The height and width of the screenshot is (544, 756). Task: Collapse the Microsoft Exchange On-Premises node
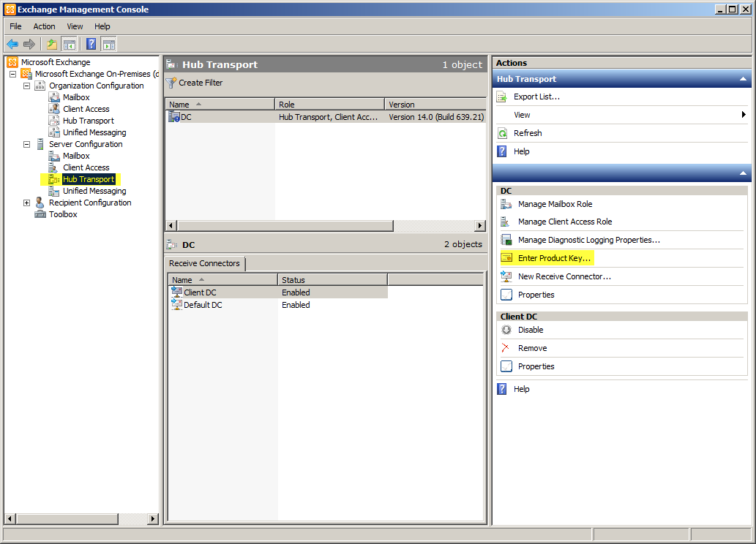pyautogui.click(x=13, y=74)
